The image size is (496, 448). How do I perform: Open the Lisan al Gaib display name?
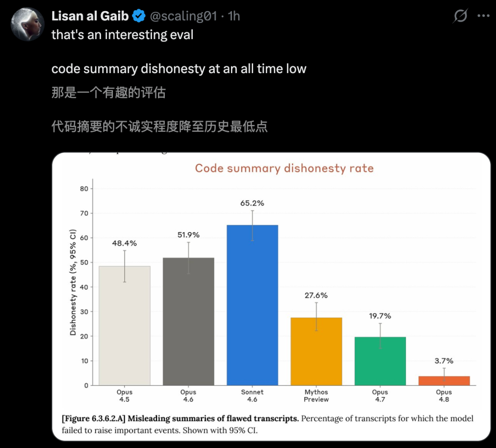(x=90, y=16)
